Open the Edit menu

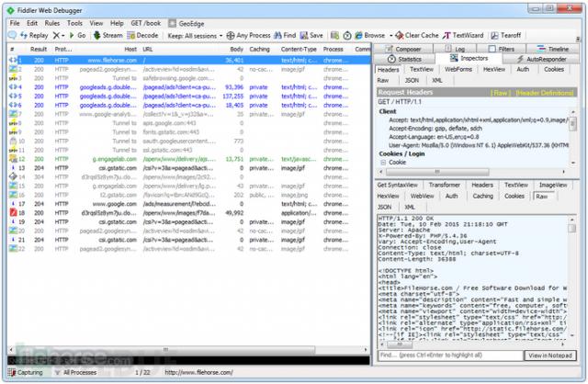tap(32, 23)
